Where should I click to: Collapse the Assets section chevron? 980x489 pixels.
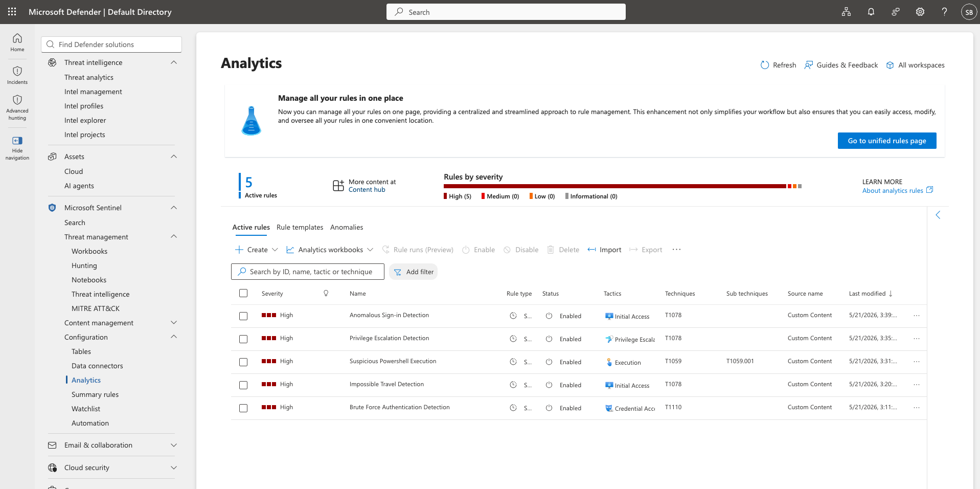(x=174, y=157)
